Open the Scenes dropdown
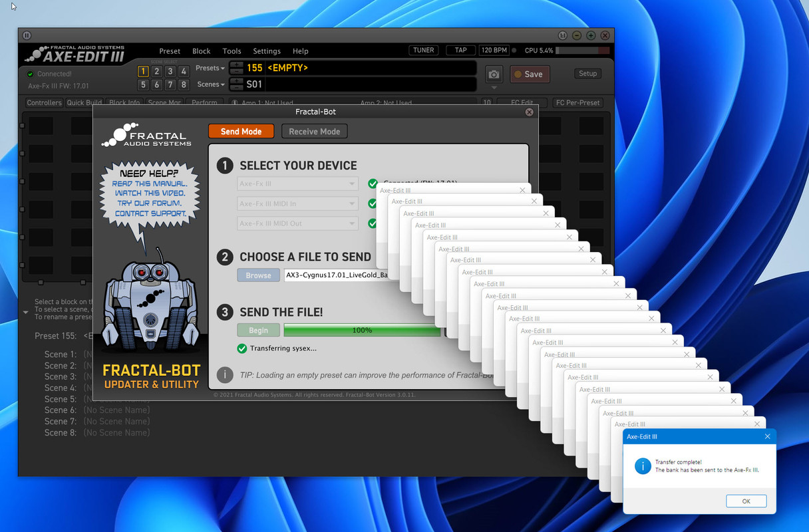 [211, 84]
